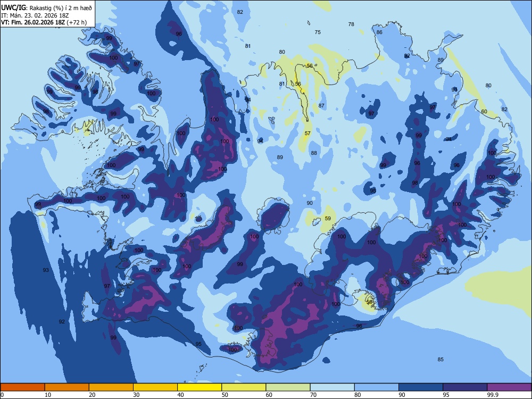The width and height of the screenshot is (532, 399).
Task: Click the legend tick label "0"
Action: tap(2, 395)
